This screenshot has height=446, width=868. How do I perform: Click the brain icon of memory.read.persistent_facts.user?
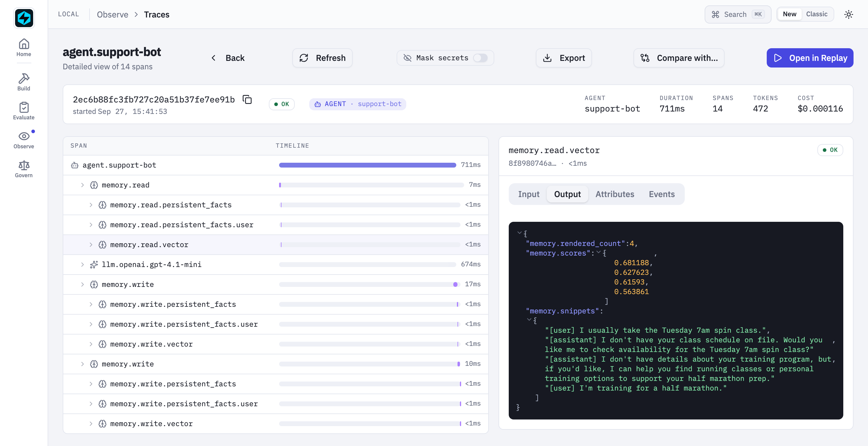[102, 225]
